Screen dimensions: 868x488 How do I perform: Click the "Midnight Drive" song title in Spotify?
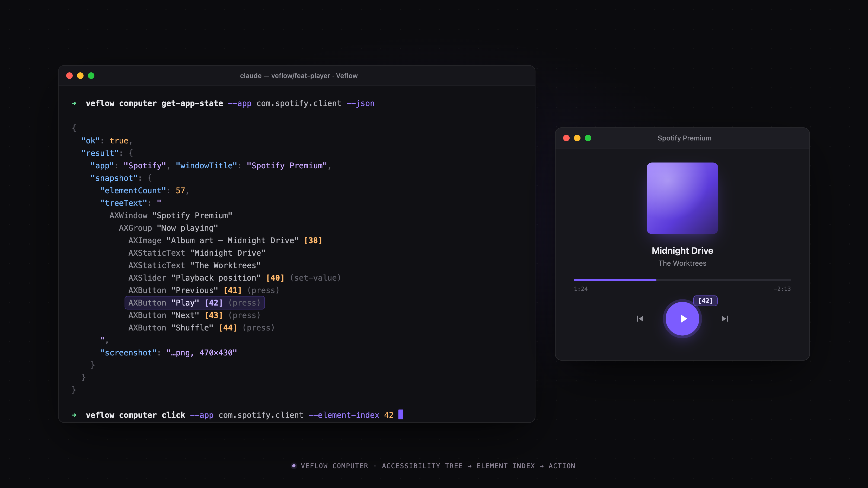pos(682,251)
